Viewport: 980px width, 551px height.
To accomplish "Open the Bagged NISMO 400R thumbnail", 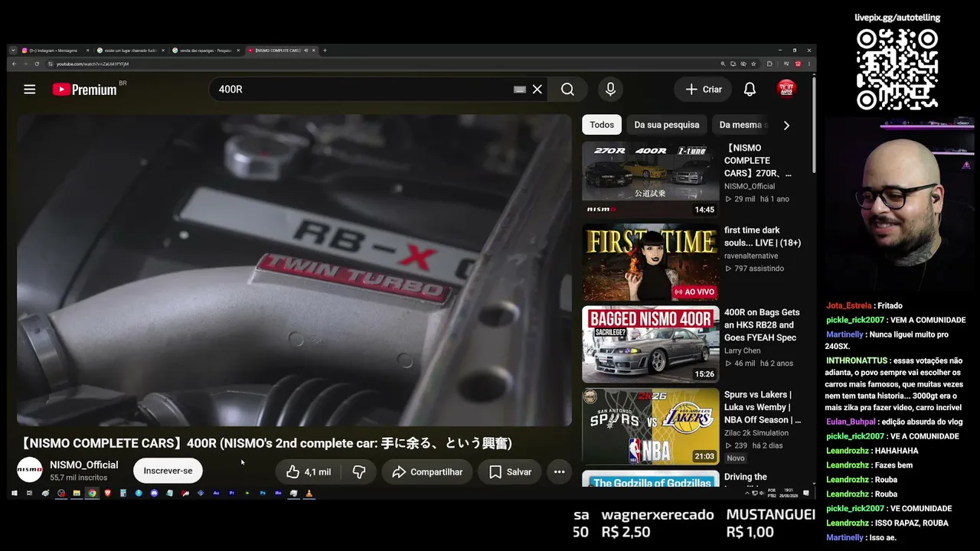I will coord(651,344).
